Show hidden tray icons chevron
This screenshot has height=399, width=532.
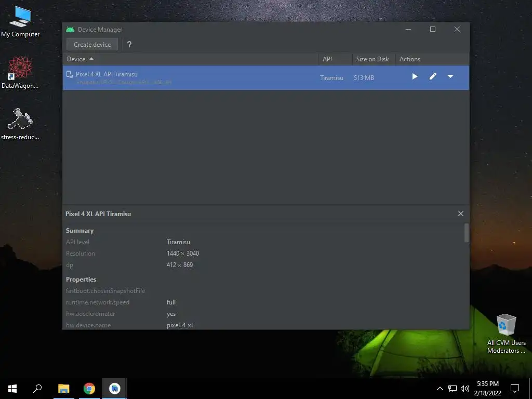pos(440,389)
